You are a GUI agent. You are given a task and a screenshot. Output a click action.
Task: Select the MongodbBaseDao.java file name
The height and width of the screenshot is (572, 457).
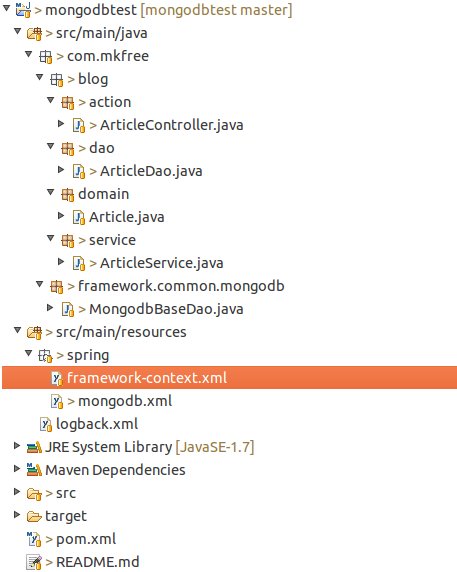[166, 309]
